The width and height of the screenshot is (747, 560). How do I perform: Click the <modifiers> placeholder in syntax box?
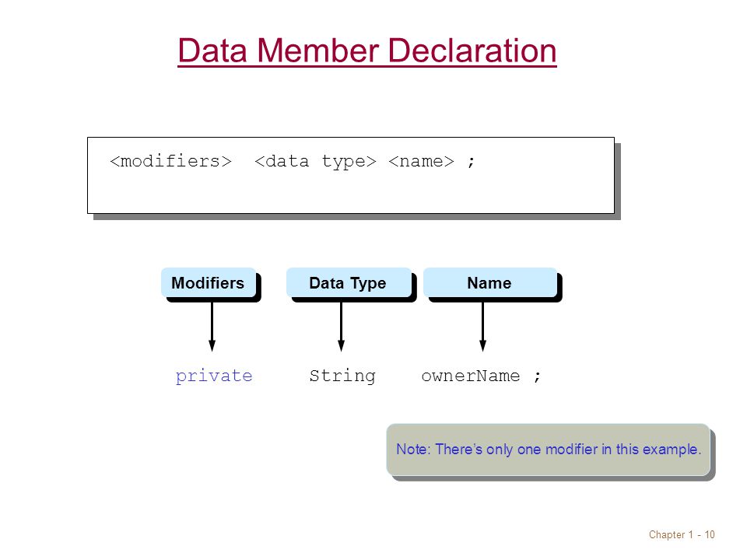click(x=170, y=161)
